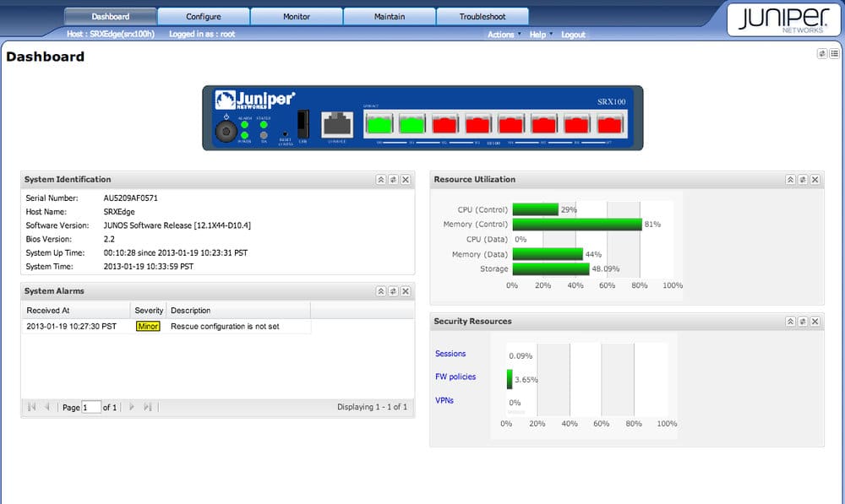Close the System Identification panel

click(x=406, y=180)
